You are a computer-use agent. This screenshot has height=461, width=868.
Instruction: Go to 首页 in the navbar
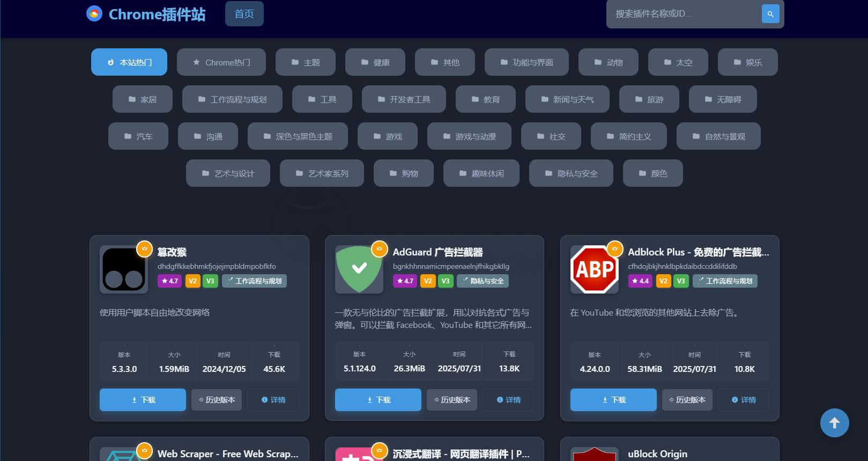click(244, 13)
